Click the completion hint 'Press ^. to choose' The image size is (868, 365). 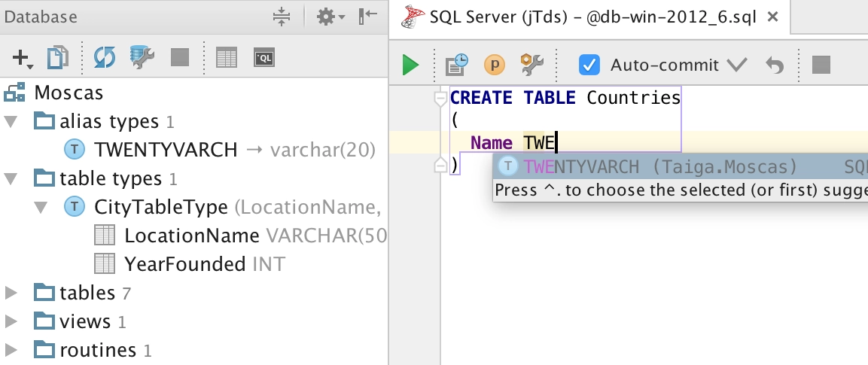coord(681,190)
